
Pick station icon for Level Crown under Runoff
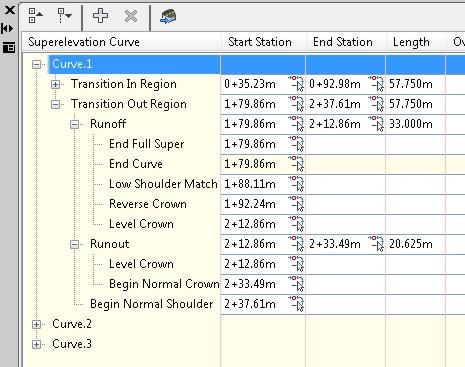(x=296, y=224)
